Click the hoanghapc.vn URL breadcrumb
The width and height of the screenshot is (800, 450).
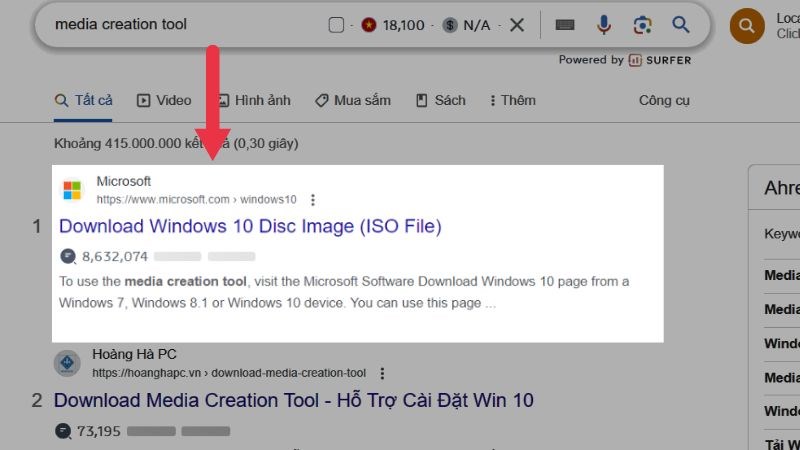click(229, 373)
